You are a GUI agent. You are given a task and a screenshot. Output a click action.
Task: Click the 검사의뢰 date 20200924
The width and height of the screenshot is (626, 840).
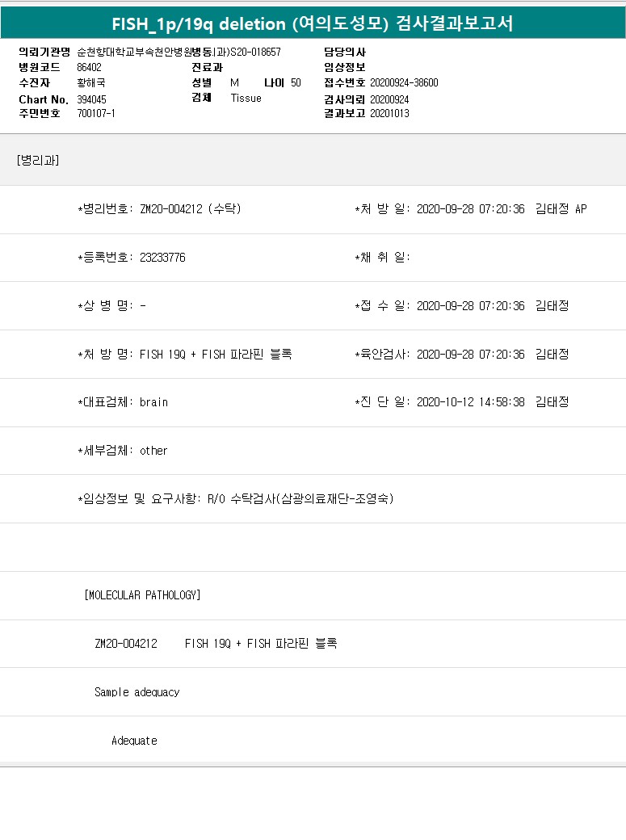tap(389, 99)
